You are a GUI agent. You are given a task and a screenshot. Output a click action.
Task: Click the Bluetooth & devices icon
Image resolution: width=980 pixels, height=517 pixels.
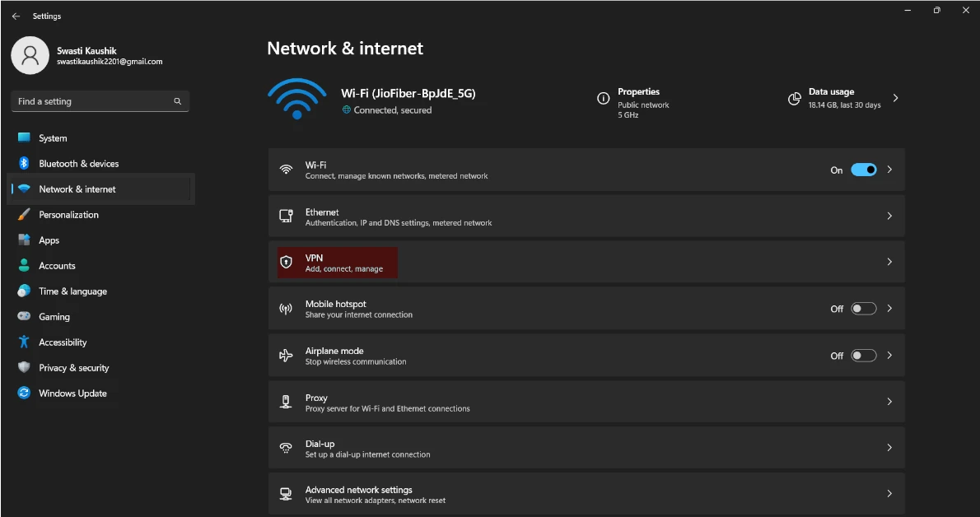[x=24, y=164]
